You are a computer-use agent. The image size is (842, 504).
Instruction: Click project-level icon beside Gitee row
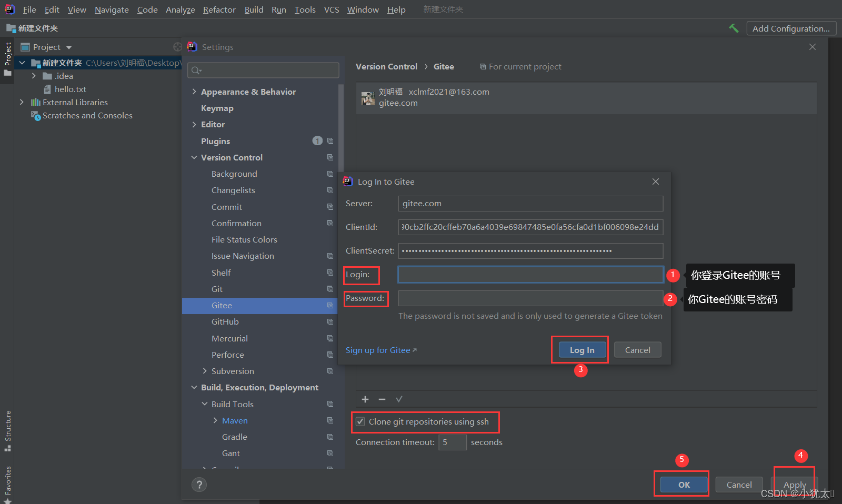330,305
